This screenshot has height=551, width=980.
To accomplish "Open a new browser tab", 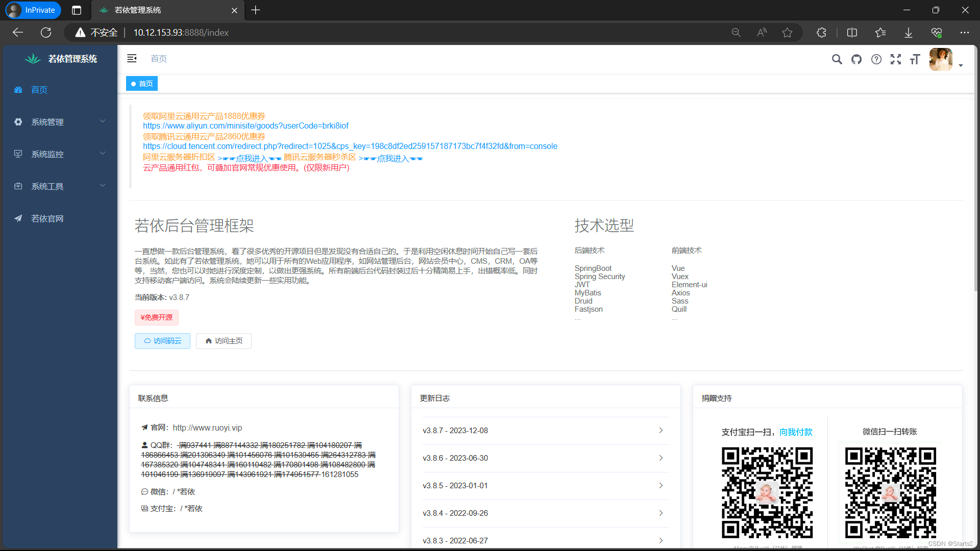I will (256, 10).
